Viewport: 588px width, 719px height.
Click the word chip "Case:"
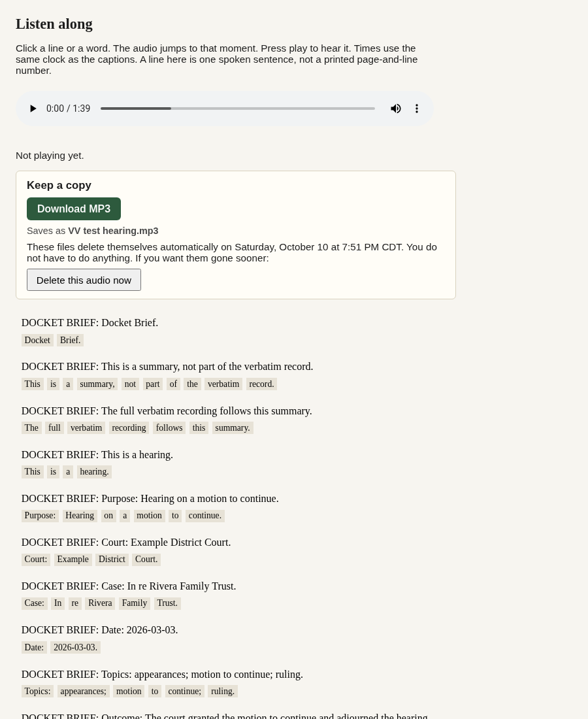35,603
